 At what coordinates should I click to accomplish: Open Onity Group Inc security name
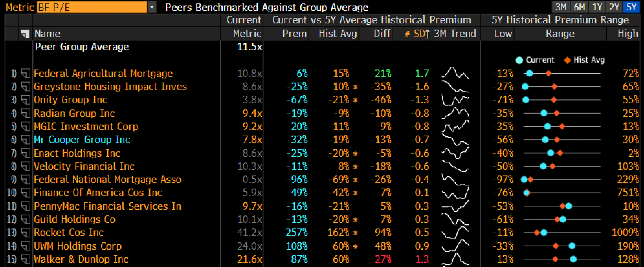70,100
